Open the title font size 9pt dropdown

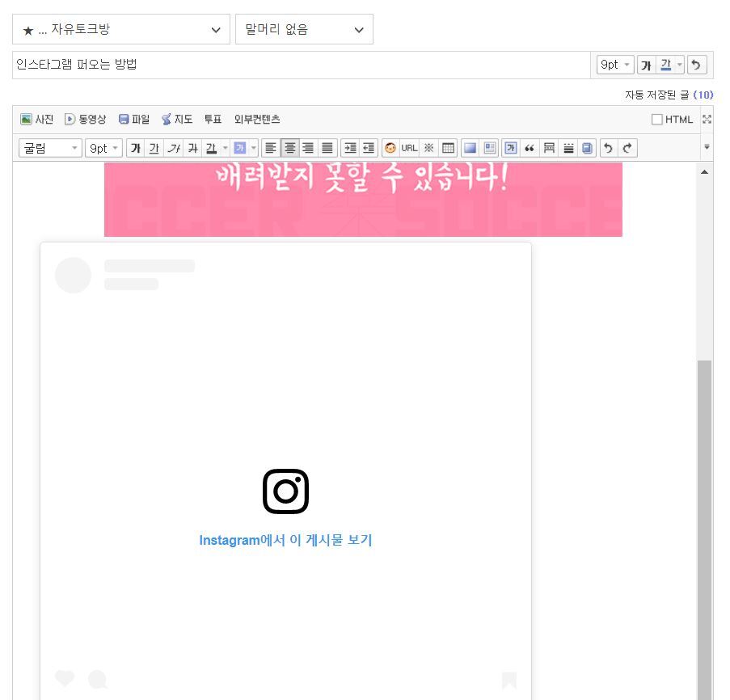[x=615, y=65]
